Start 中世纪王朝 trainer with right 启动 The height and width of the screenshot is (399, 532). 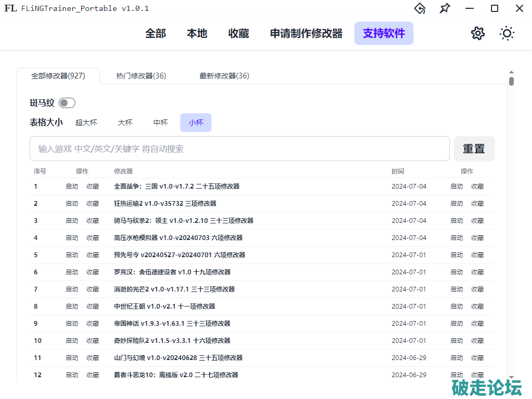click(x=457, y=307)
